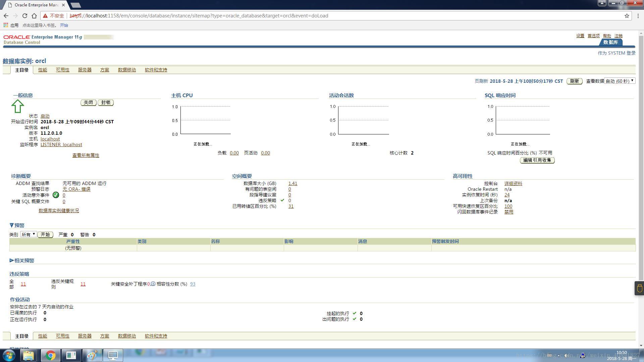Open dump area used percent 31 link
This screenshot has width=644, height=362.
291,206
